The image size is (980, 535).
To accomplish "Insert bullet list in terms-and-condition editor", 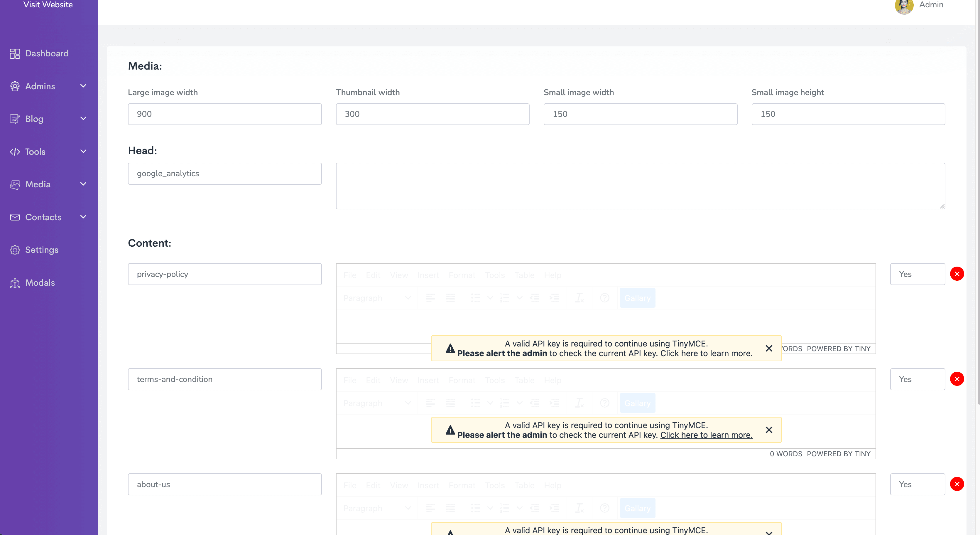I will click(476, 403).
